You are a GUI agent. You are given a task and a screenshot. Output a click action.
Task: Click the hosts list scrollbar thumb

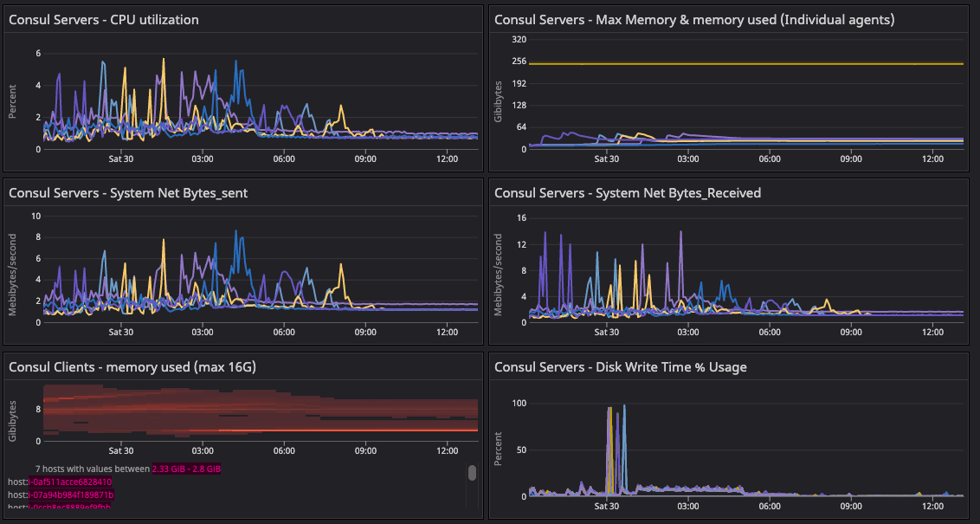(x=472, y=472)
